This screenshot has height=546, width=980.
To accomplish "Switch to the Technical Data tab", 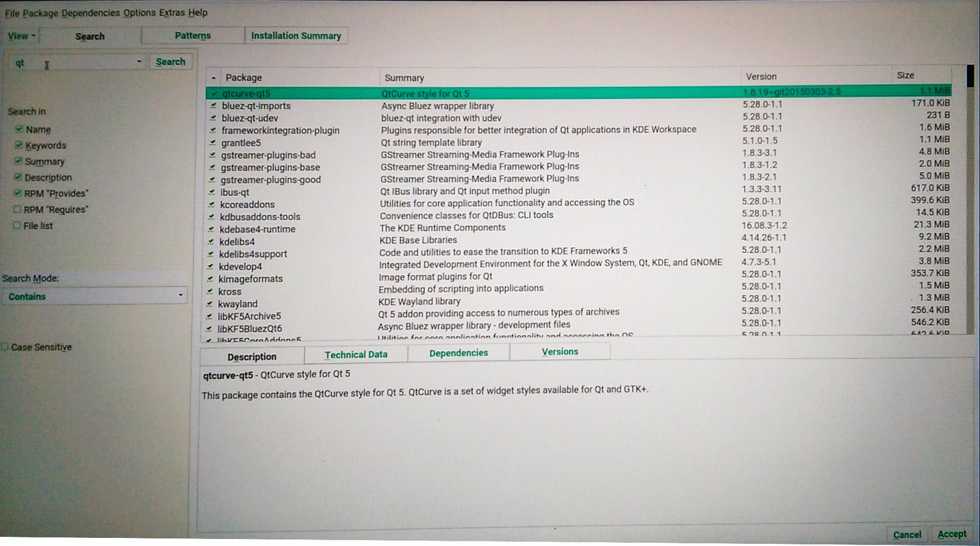I will click(x=356, y=354).
